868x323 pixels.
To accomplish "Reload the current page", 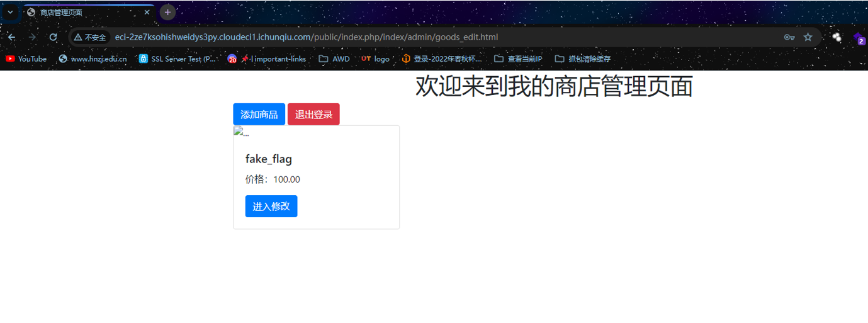I will click(54, 37).
